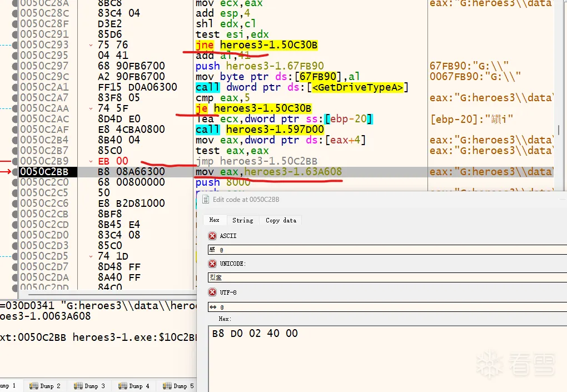Click the red X icon beside ASCII
The image size is (567, 392).
coord(212,236)
